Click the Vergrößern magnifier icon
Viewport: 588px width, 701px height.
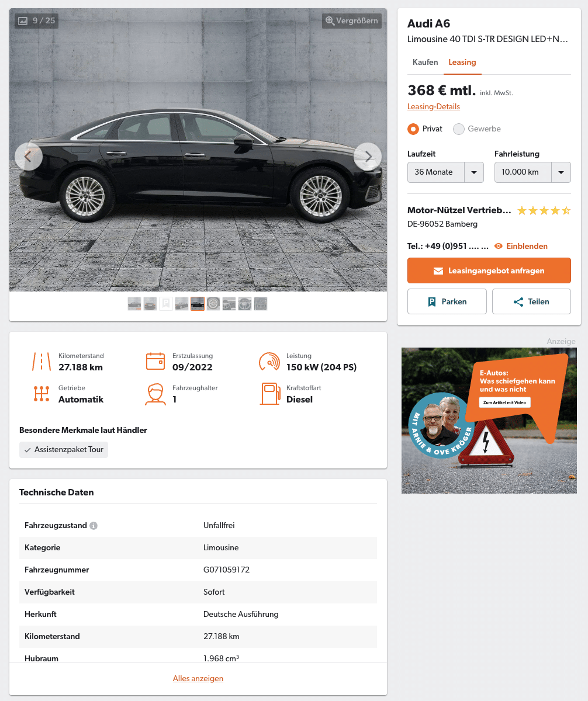coord(330,21)
